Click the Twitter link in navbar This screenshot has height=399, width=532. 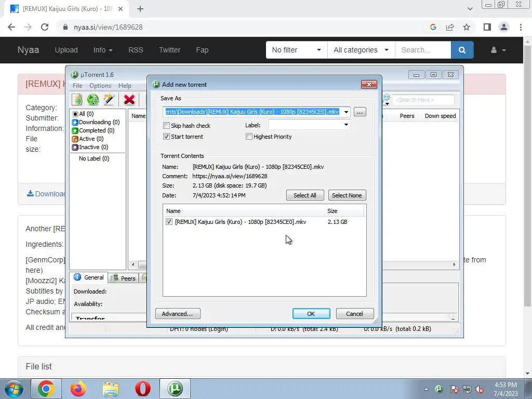point(170,50)
